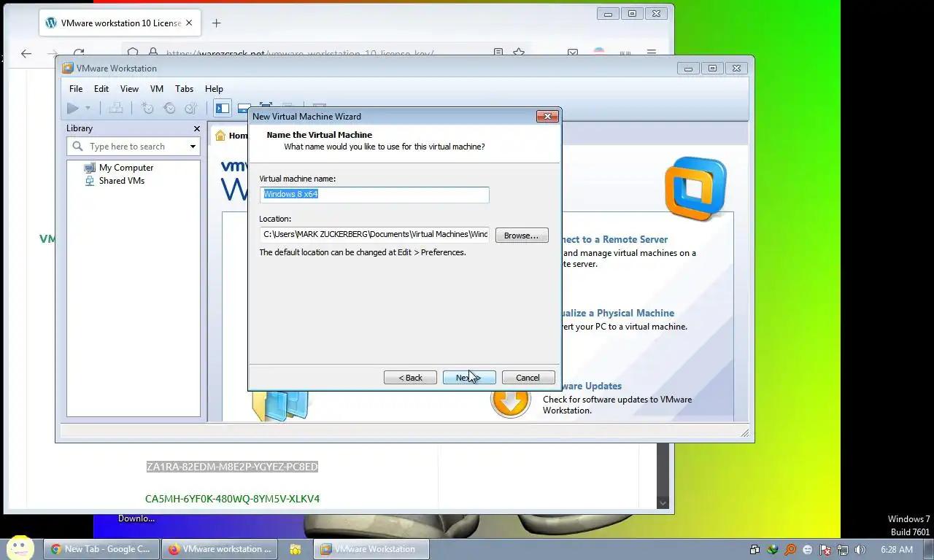Click the Firefox Pocket save icon
This screenshot has width=934, height=560.
(x=573, y=53)
